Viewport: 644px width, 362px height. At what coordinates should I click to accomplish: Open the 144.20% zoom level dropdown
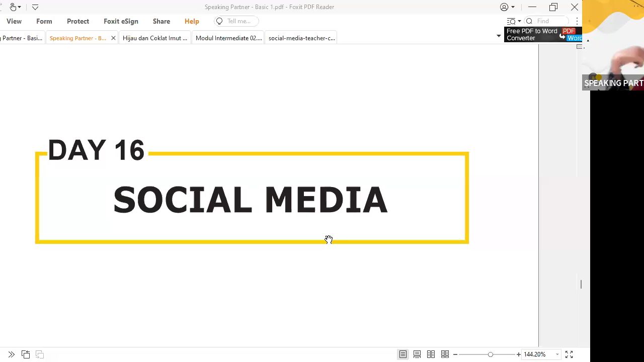click(x=557, y=354)
